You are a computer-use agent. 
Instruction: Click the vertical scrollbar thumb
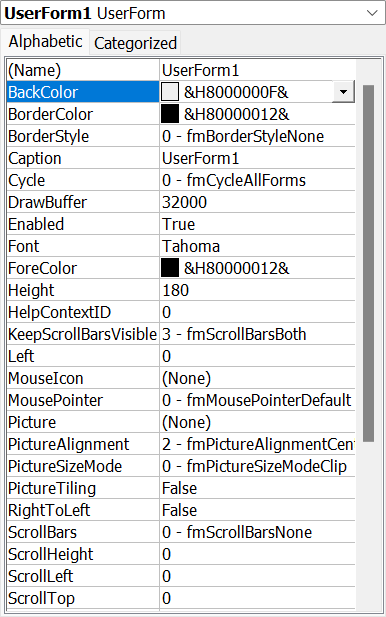pos(368,263)
